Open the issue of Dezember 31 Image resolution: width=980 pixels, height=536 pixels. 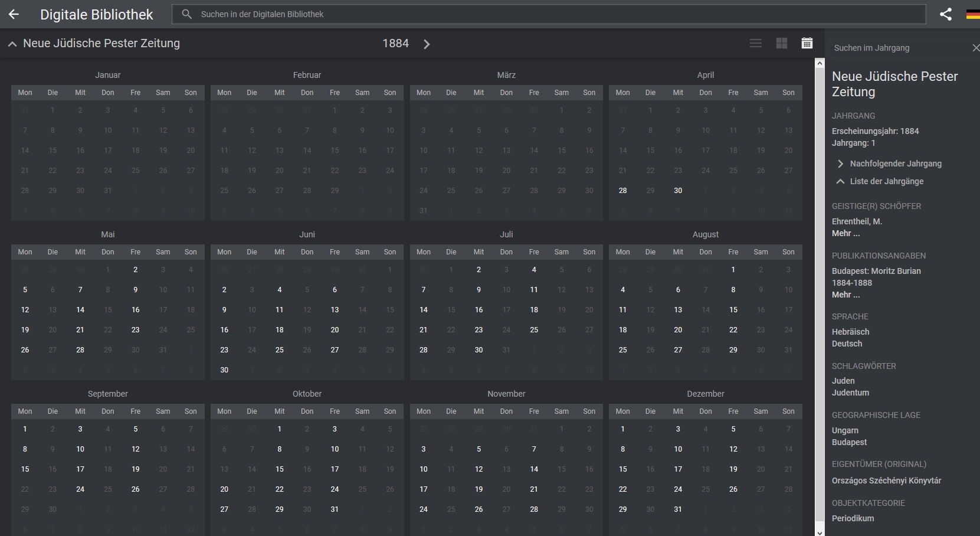[678, 509]
